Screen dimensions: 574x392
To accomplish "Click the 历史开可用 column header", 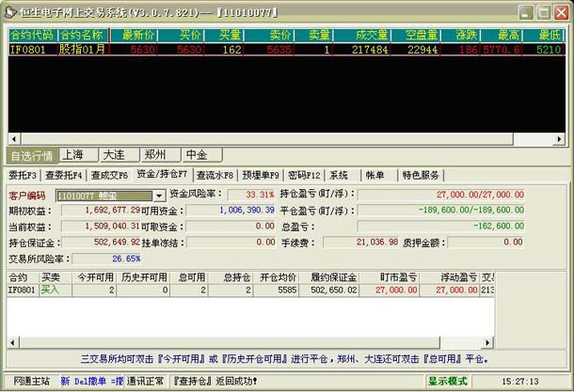I will pos(143,277).
